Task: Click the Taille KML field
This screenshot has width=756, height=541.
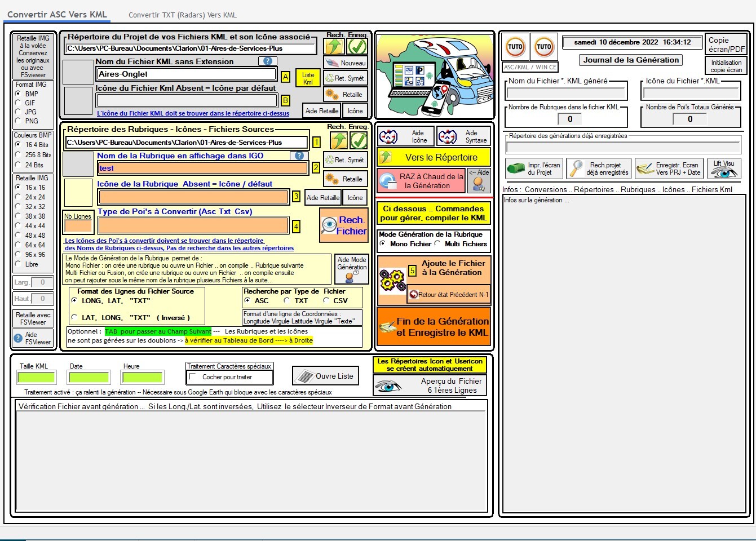Action: 36,377
